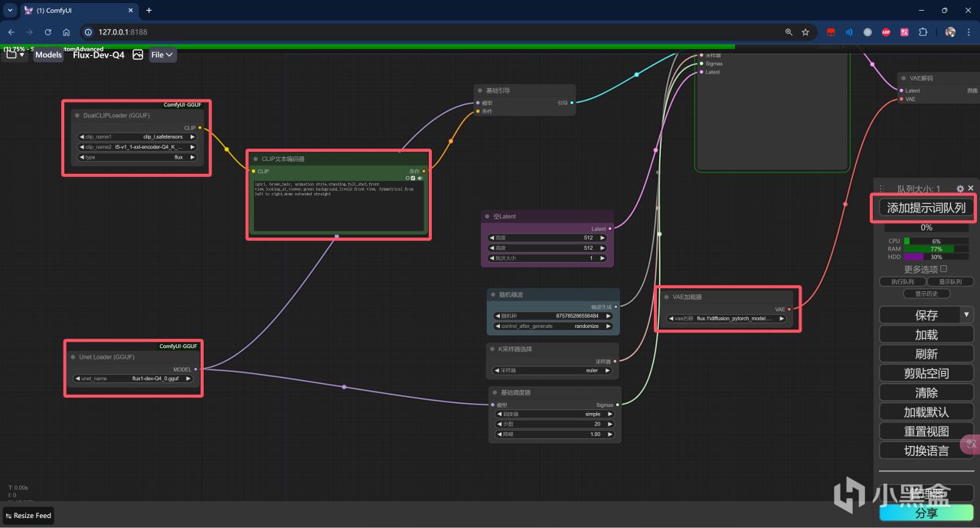The width and height of the screenshot is (980, 528).
Task: Open the tab search chevron
Action: [x=8, y=10]
